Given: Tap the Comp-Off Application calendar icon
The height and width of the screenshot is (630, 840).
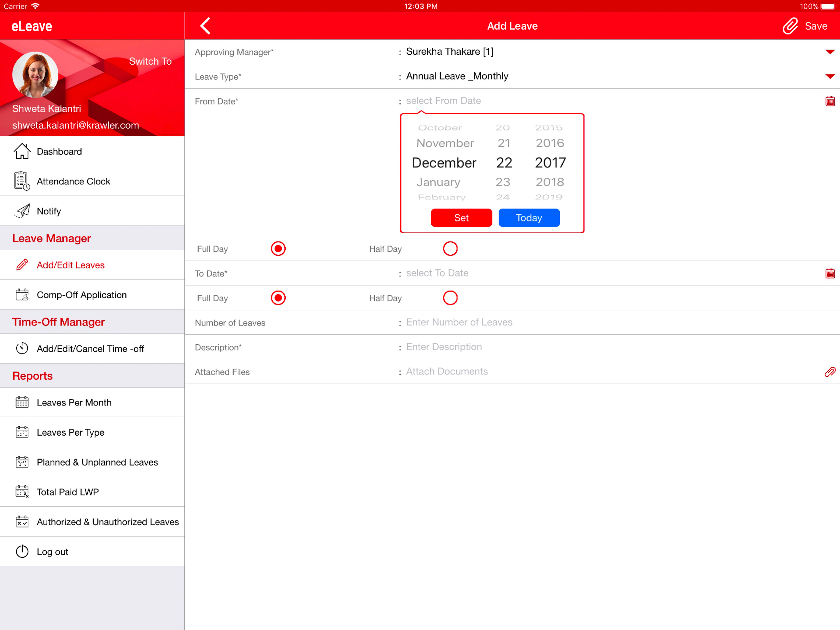Looking at the screenshot, I should coord(22,294).
